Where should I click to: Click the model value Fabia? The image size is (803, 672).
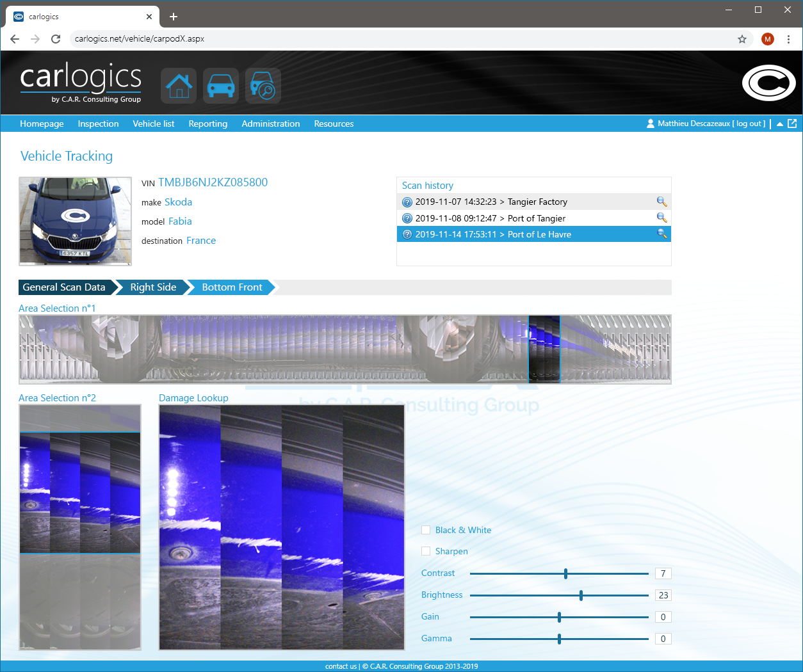[180, 221]
